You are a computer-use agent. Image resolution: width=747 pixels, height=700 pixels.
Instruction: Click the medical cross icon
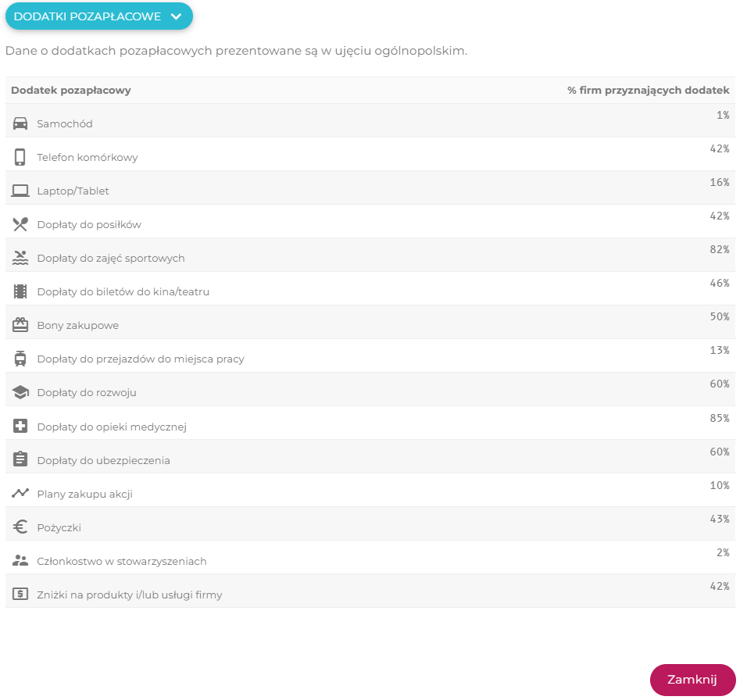20,427
